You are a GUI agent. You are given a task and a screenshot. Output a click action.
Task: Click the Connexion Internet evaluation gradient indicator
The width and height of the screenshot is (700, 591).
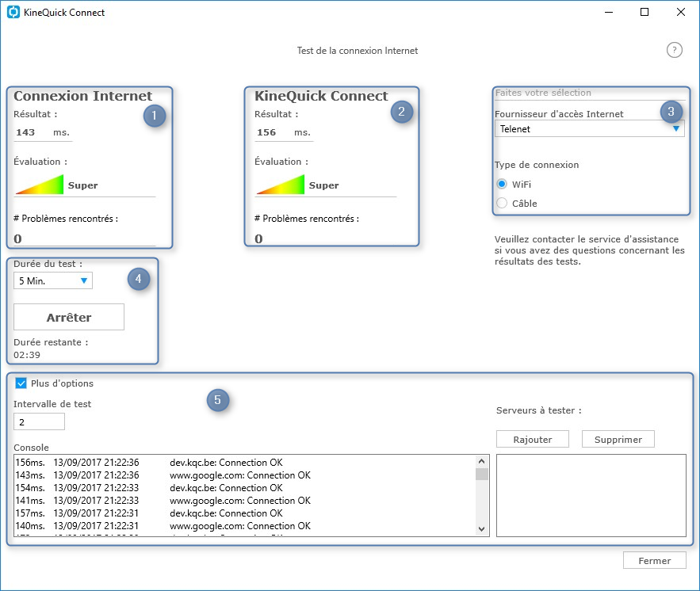pos(40,185)
